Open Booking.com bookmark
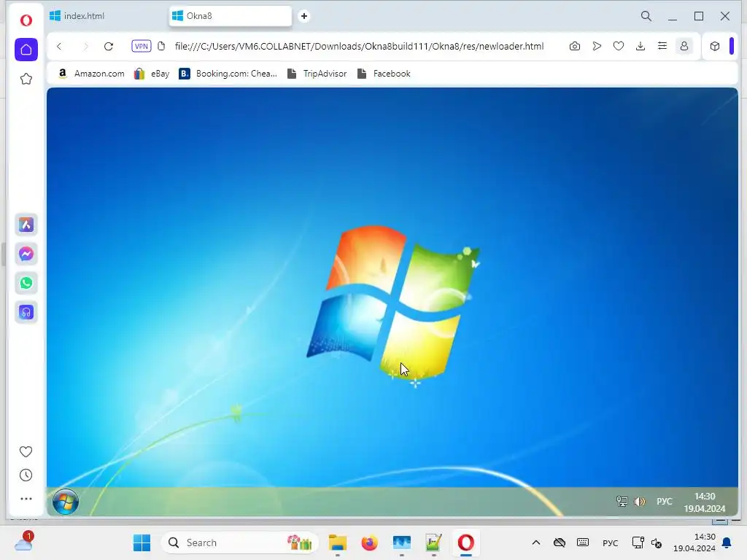Screen dimensions: 747x560 (228, 74)
